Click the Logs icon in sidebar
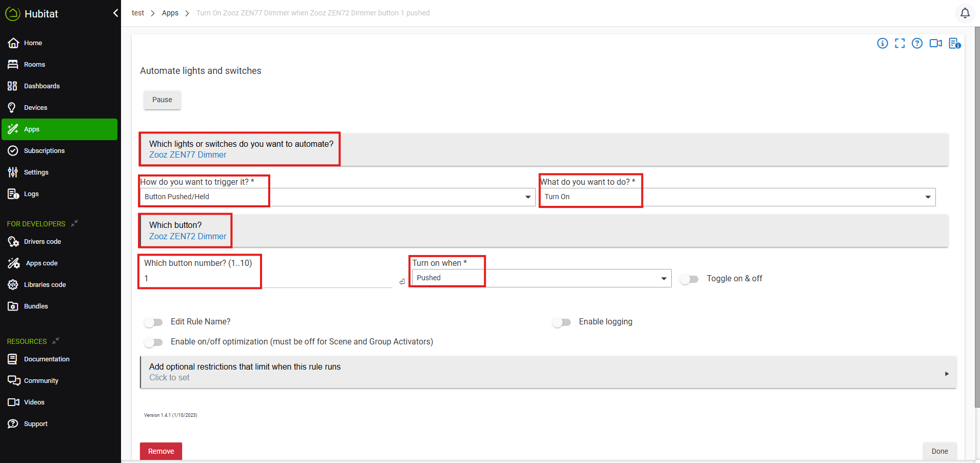Image resolution: width=980 pixels, height=463 pixels. click(x=13, y=194)
